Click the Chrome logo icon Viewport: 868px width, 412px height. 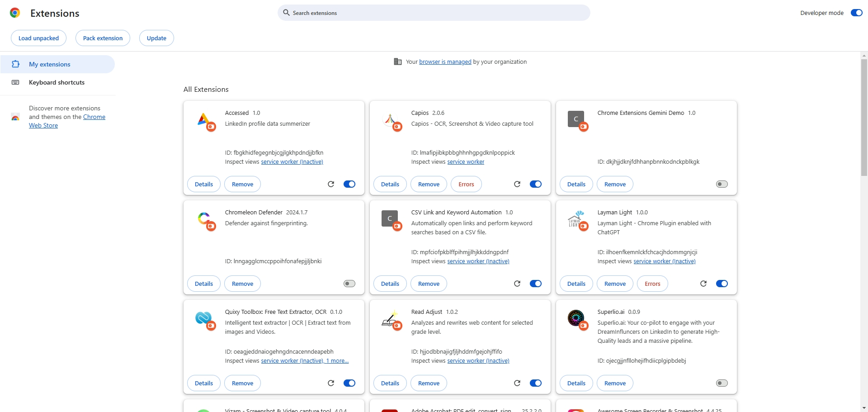pos(15,13)
